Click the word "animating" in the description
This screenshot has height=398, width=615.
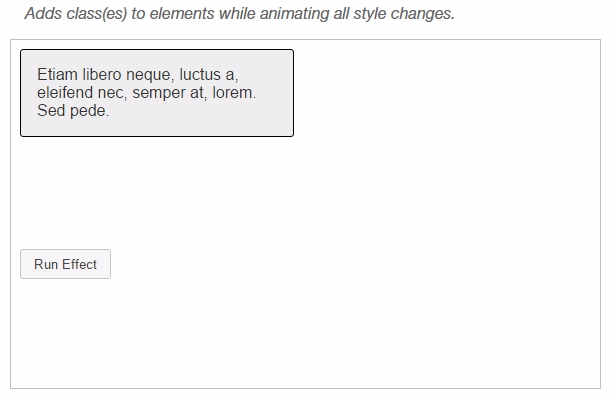[x=295, y=14]
